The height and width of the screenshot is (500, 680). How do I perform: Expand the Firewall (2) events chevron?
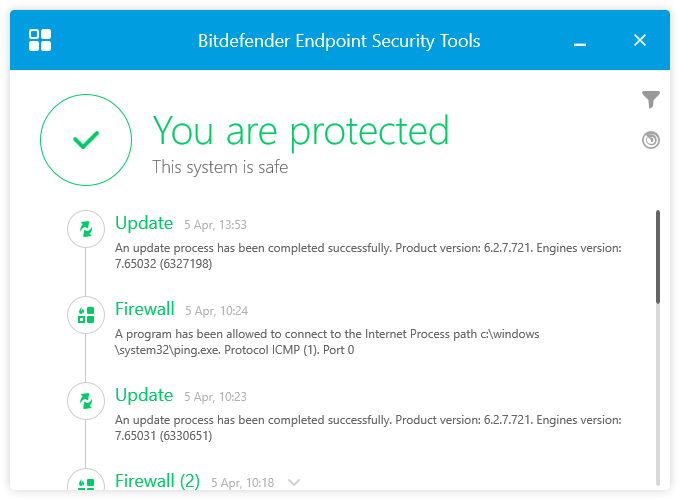294,482
